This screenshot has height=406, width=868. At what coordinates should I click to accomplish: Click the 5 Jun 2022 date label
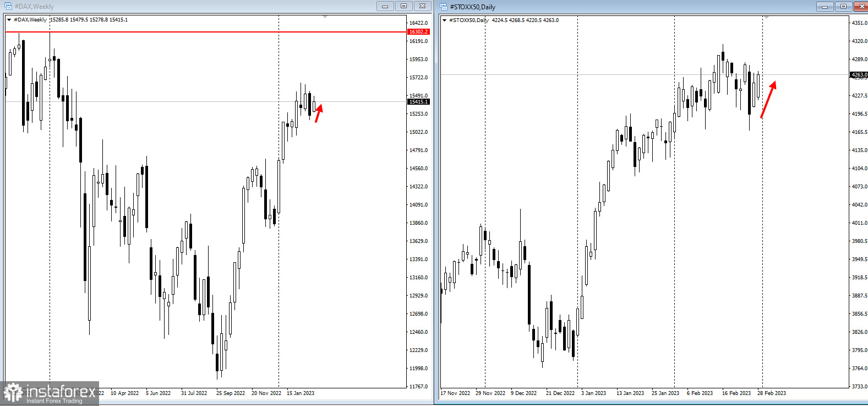tap(158, 393)
